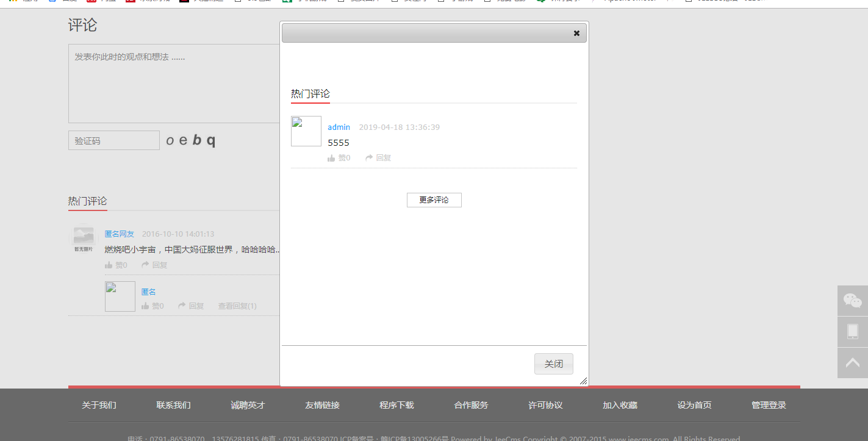The image size is (868, 441).
Task: Click 加入收藏 in the footer
Action: (620, 405)
